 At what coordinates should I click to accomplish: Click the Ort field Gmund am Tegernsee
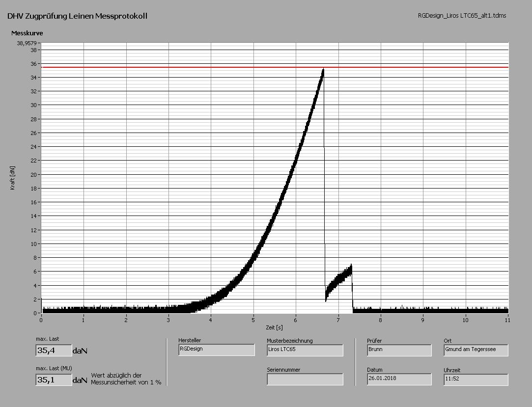476,350
